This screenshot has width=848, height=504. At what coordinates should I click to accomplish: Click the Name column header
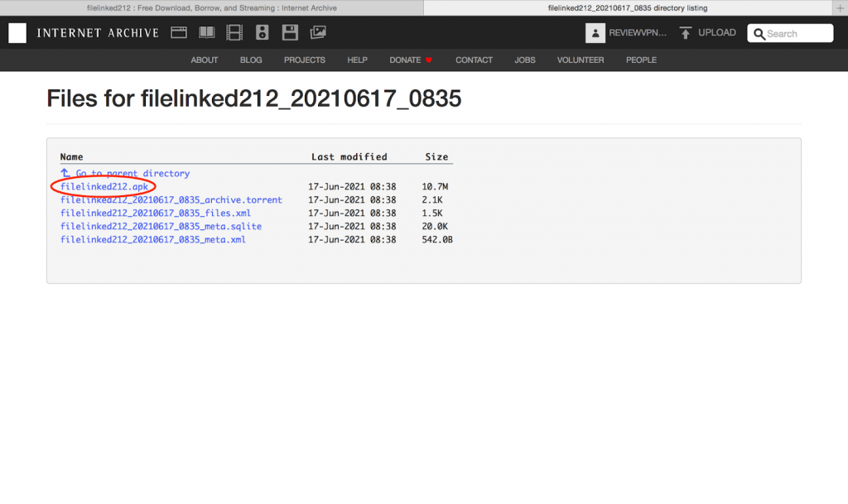point(71,156)
